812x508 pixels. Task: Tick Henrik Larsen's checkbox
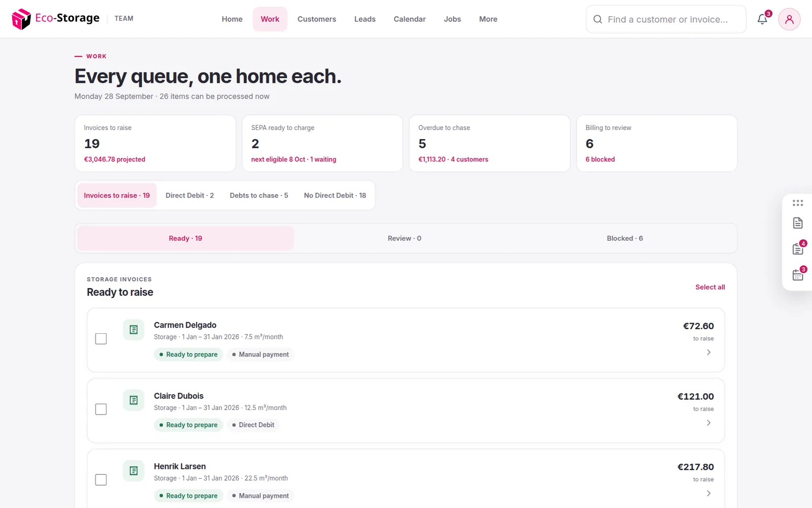click(101, 480)
